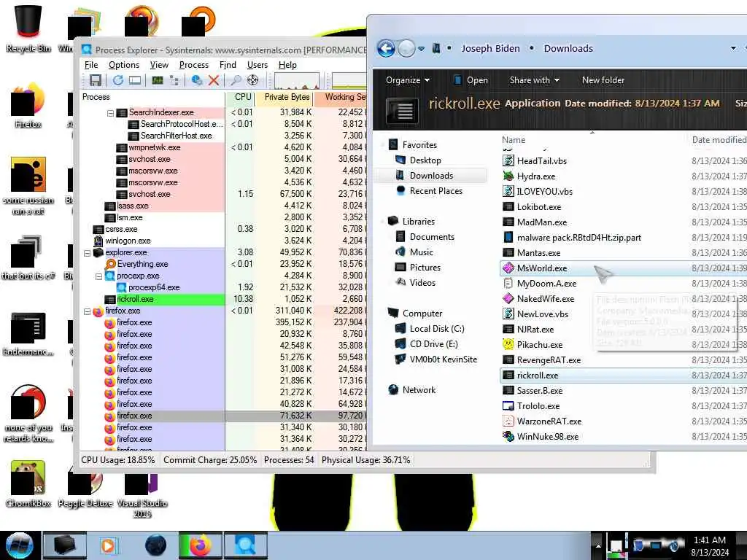Click the Recycle Bin desktop icon
The width and height of the screenshot is (747, 560).
(x=28, y=28)
